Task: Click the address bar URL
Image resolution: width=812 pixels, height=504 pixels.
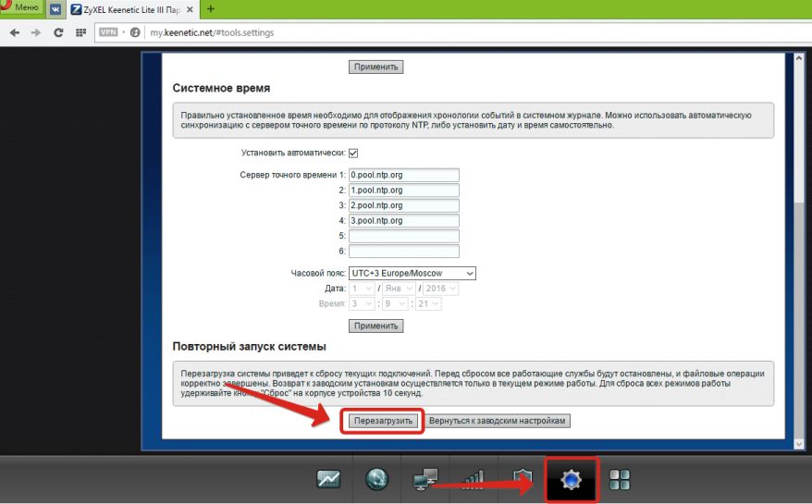Action: coord(212,32)
